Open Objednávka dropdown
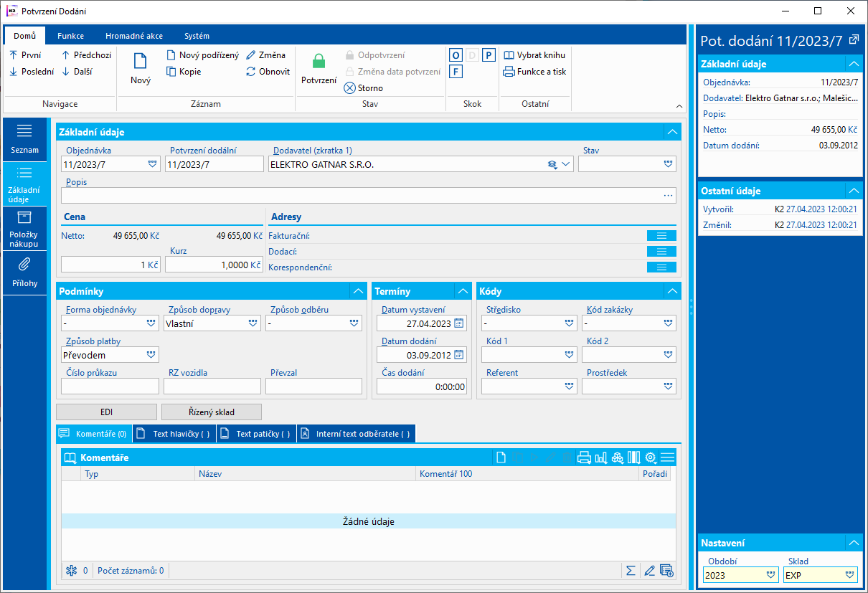The width and height of the screenshot is (868, 593). 152,164
